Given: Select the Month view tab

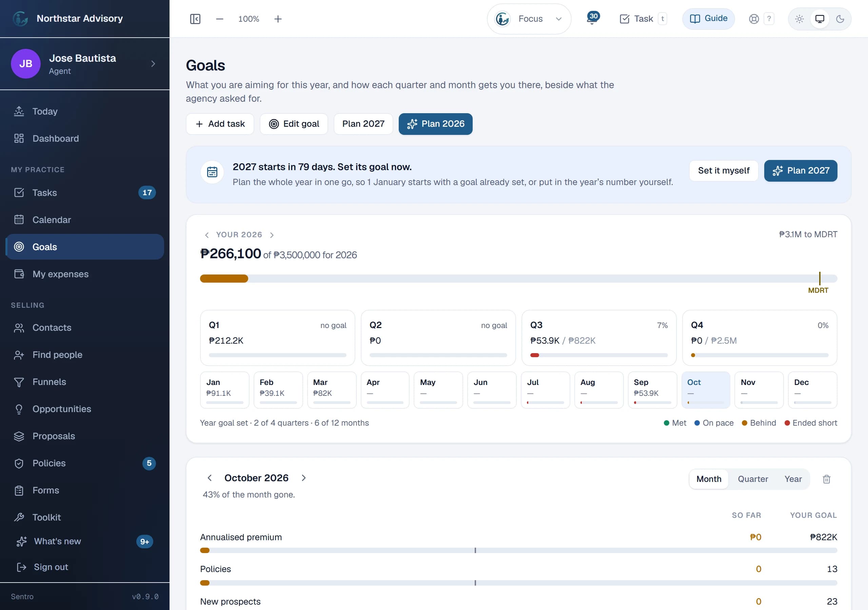Looking at the screenshot, I should [x=709, y=479].
